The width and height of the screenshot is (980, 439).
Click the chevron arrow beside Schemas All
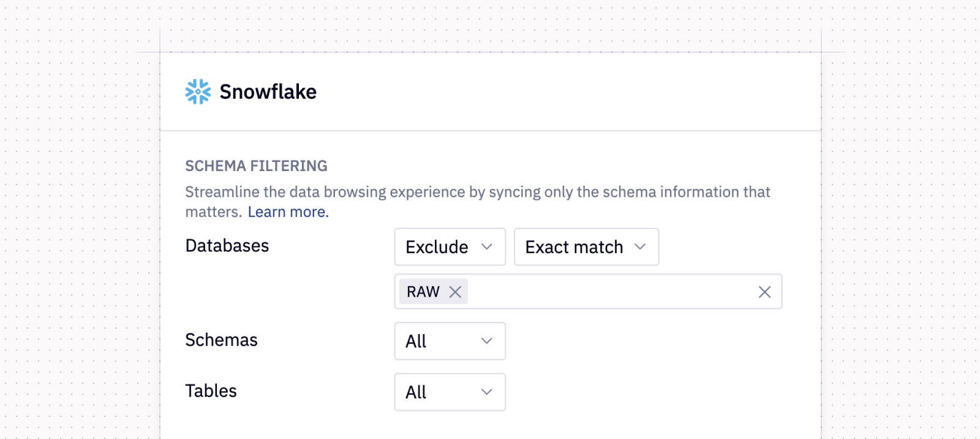click(x=487, y=341)
